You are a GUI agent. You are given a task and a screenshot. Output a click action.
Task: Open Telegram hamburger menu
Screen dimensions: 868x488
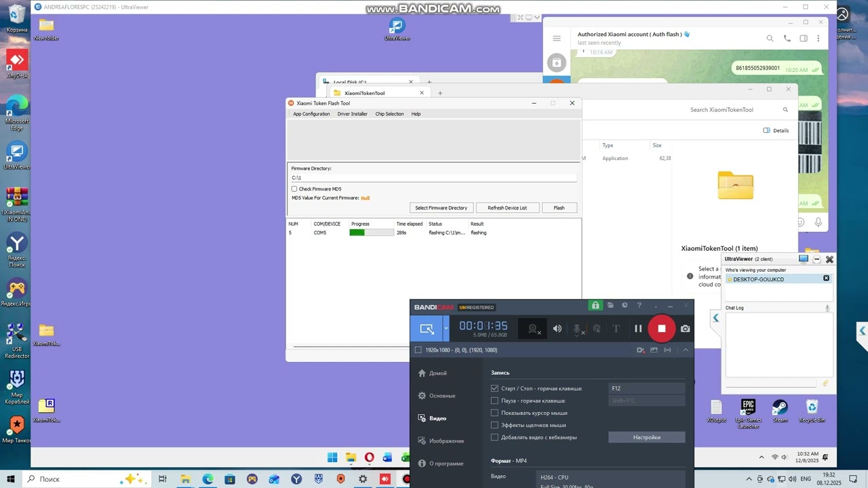point(557,39)
